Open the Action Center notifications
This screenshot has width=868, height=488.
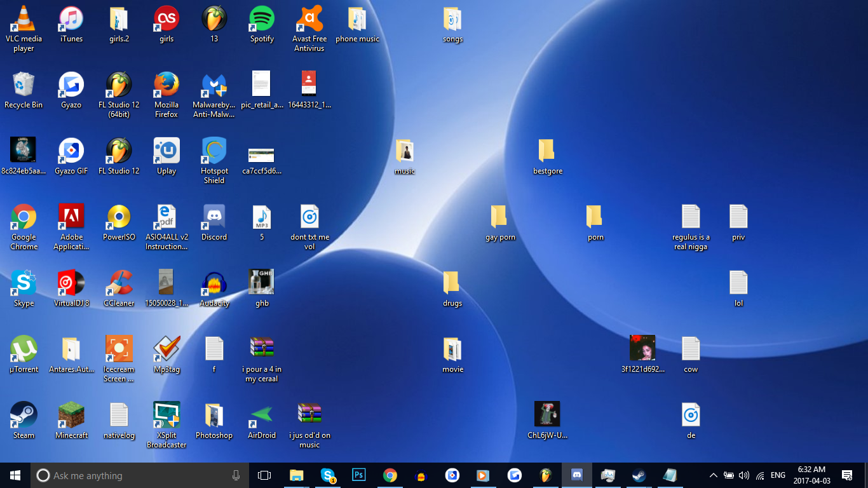pos(846,475)
